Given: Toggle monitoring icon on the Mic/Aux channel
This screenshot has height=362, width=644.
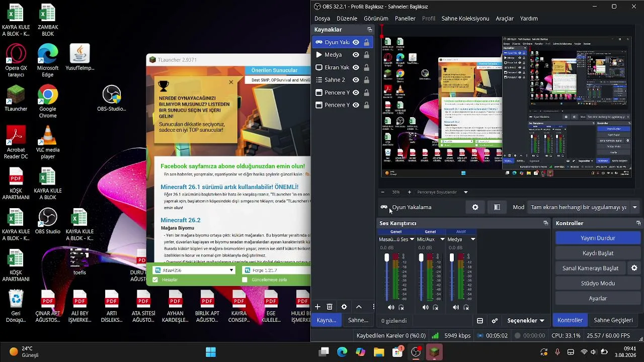Looking at the screenshot, I should (435, 307).
